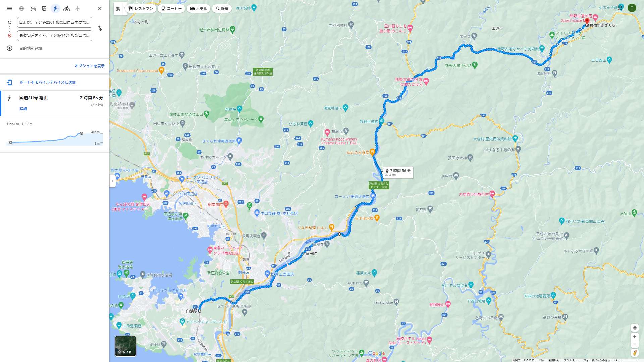Send route to mobile device link

point(47,82)
